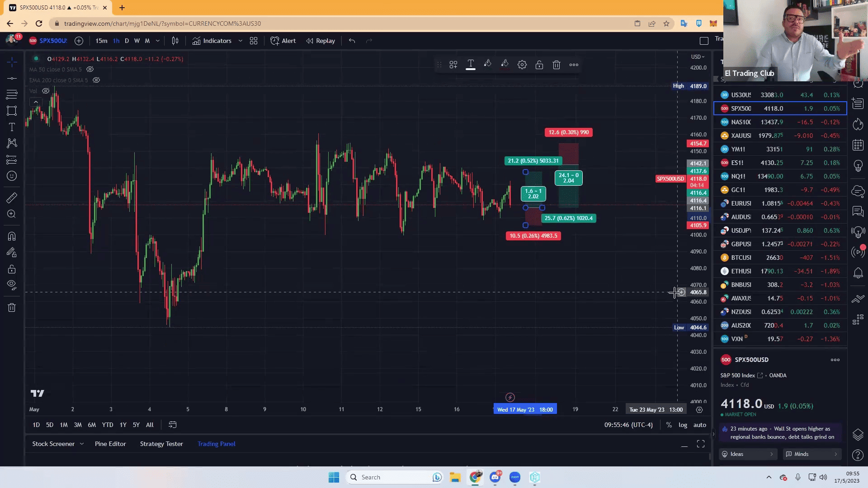
Task: Open the patterns drawing tool
Action: pyautogui.click(x=12, y=143)
